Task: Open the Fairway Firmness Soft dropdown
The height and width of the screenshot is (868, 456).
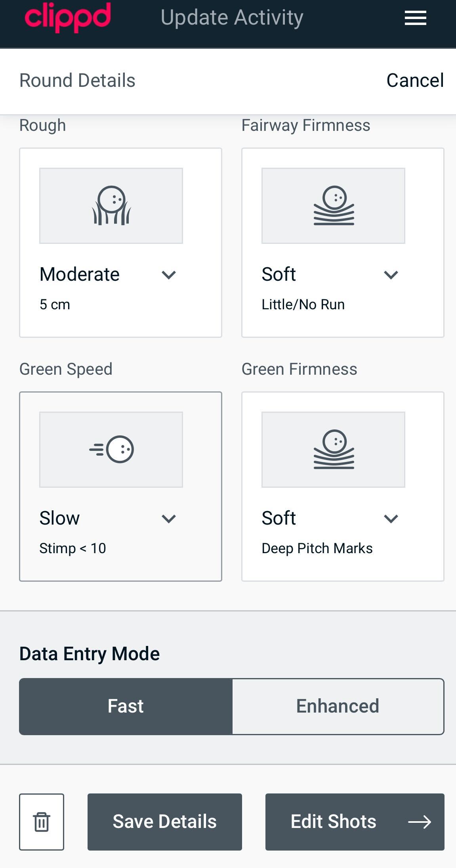Action: coord(391,275)
